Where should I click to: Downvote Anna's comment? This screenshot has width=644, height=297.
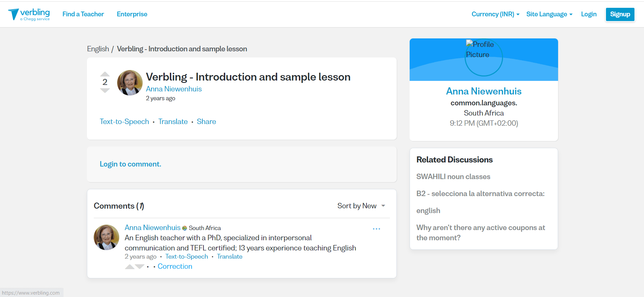[140, 267]
